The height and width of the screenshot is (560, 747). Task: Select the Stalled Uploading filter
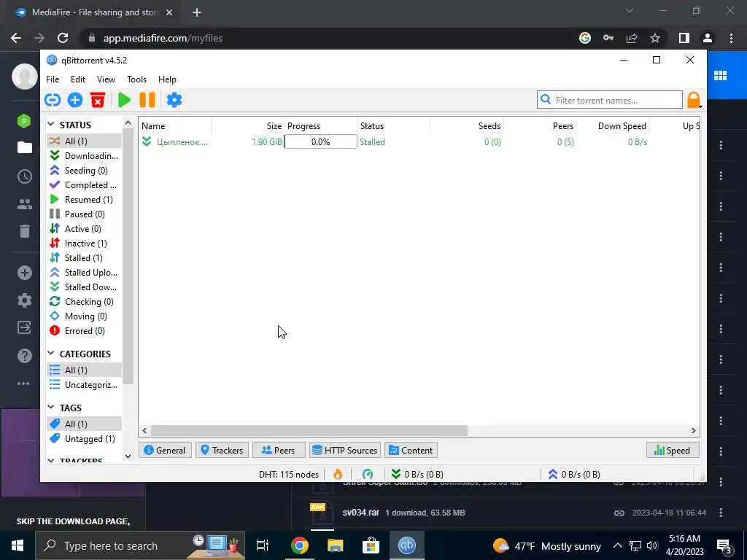point(85,273)
